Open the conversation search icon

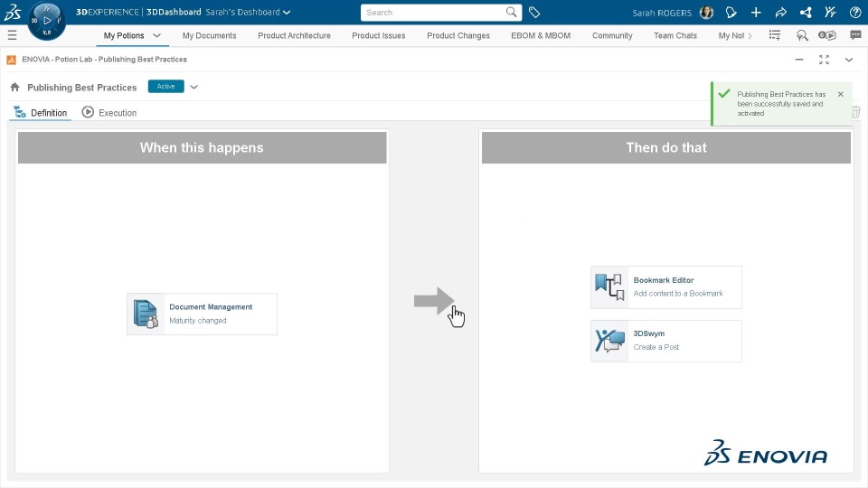pos(802,35)
